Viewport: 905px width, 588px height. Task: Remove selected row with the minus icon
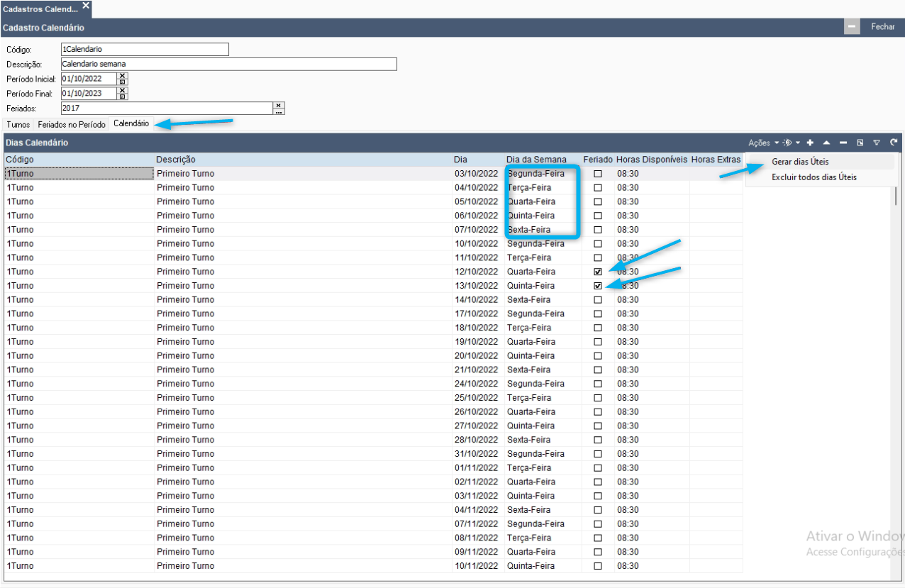843,143
